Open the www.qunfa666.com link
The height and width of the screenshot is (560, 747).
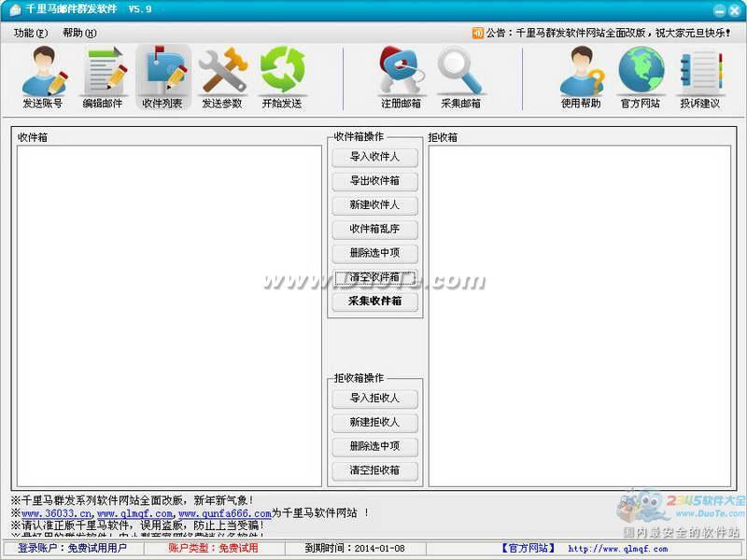point(225,513)
